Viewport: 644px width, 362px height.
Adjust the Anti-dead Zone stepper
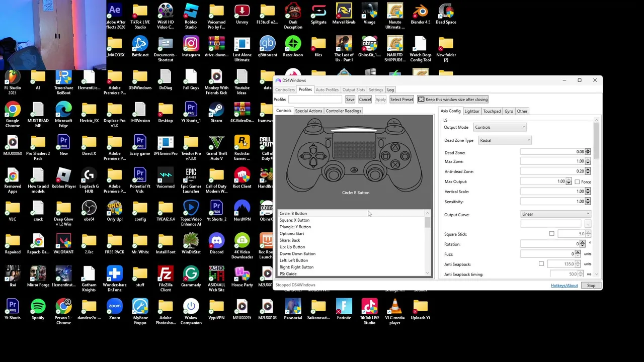coord(588,171)
